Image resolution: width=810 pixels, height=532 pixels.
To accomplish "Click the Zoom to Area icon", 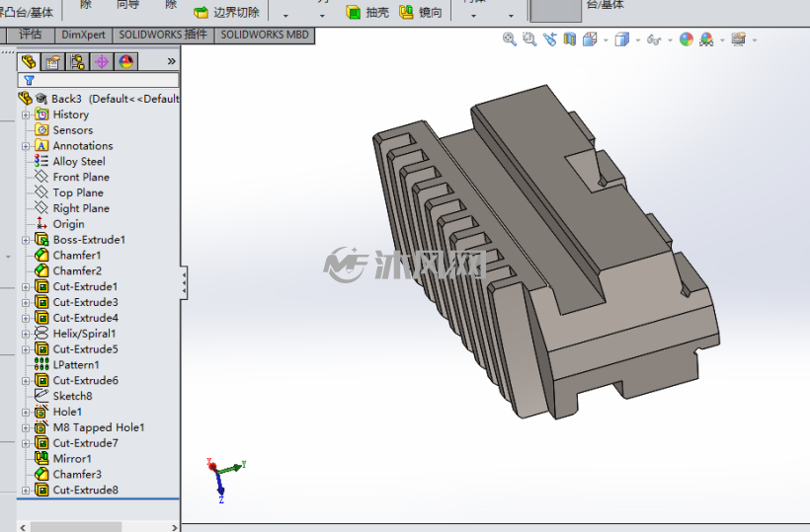I will 529,39.
